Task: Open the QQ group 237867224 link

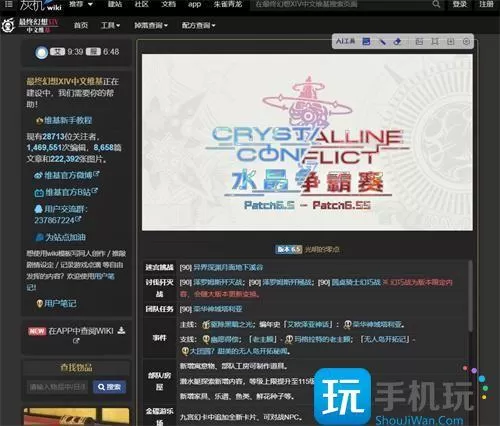Action: (x=54, y=220)
